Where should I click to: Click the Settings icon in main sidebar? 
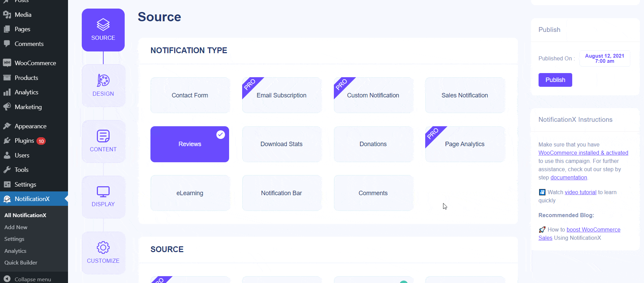click(7, 184)
